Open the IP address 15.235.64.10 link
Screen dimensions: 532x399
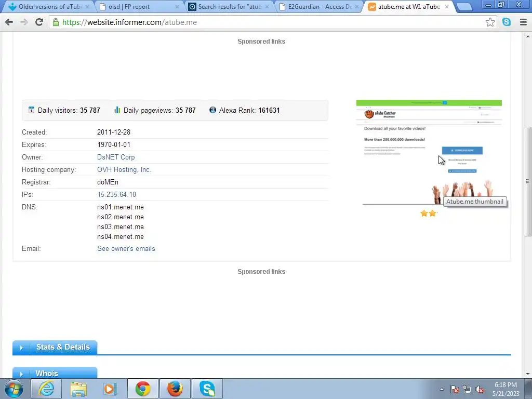[116, 194]
